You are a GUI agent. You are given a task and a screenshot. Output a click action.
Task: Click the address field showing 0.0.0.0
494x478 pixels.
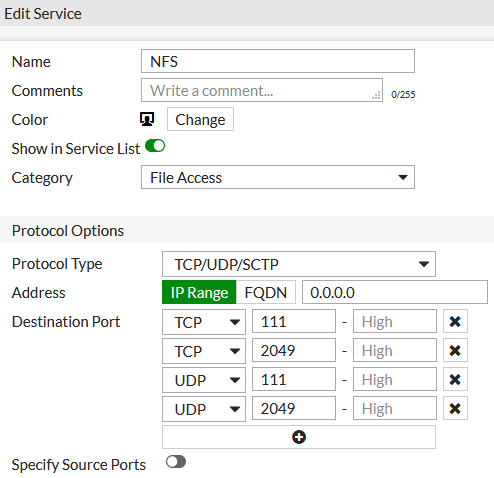(x=395, y=292)
